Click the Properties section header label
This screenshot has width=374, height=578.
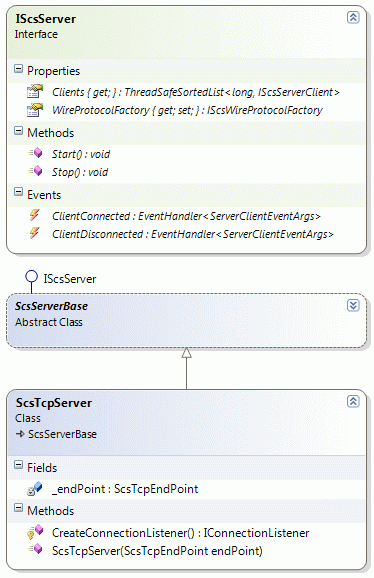click(x=53, y=71)
